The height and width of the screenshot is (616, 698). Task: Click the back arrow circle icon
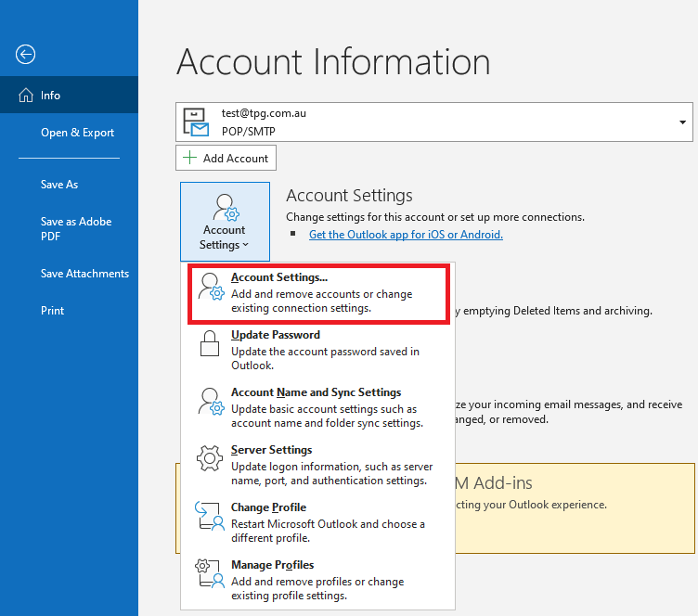click(25, 54)
